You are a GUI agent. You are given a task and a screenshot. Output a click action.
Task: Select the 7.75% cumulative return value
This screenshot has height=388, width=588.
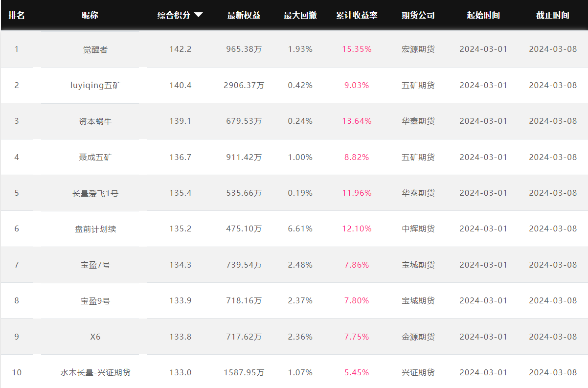[x=357, y=337]
